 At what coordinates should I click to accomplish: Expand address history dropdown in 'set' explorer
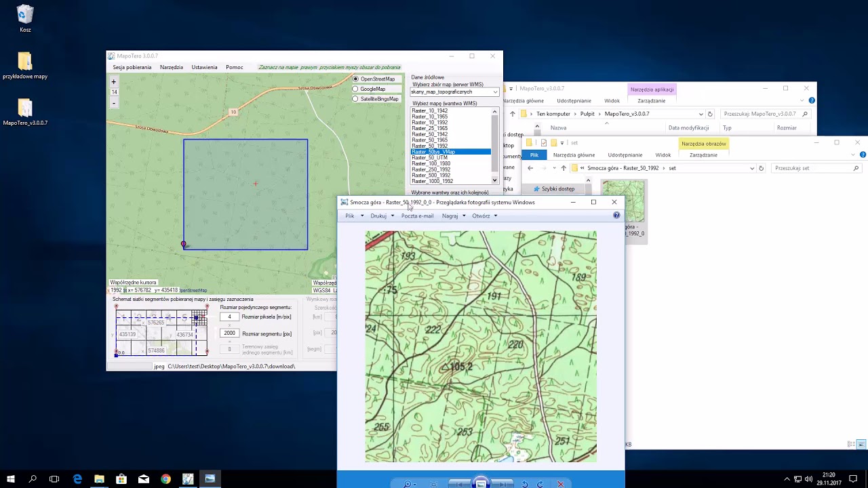pyautogui.click(x=751, y=168)
